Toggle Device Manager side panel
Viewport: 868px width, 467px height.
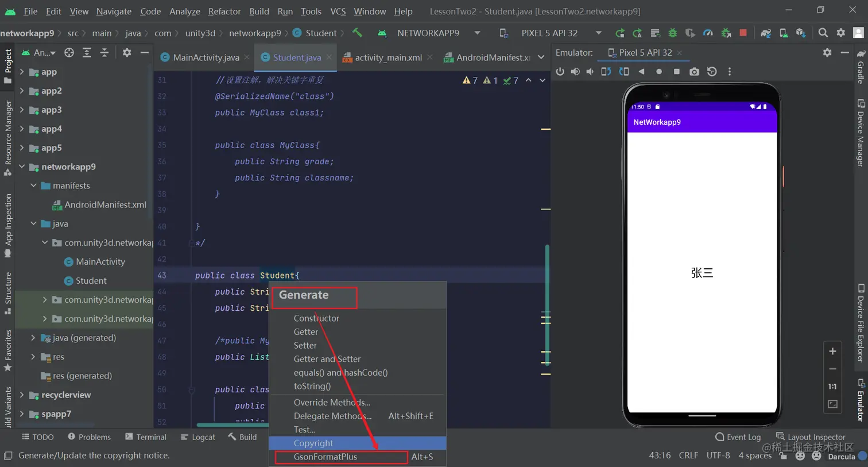861,133
